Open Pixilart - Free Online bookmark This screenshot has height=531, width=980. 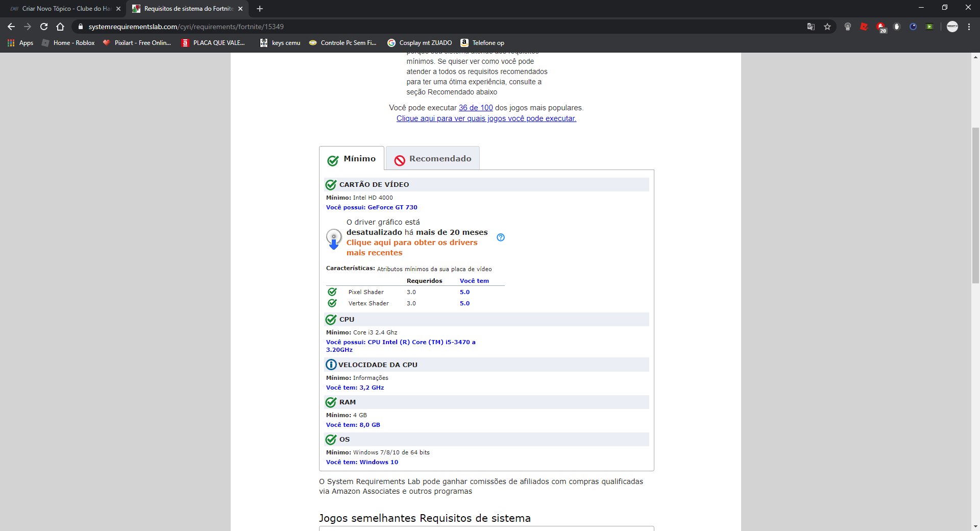click(x=137, y=43)
